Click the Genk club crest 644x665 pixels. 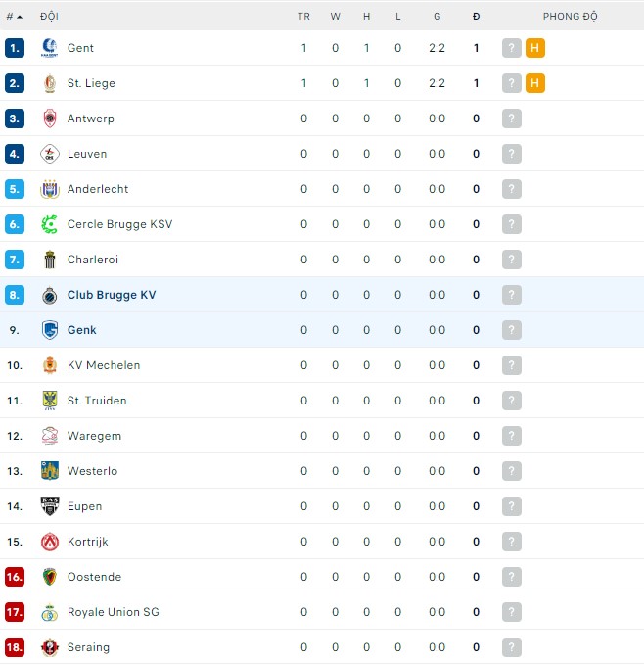[50, 330]
